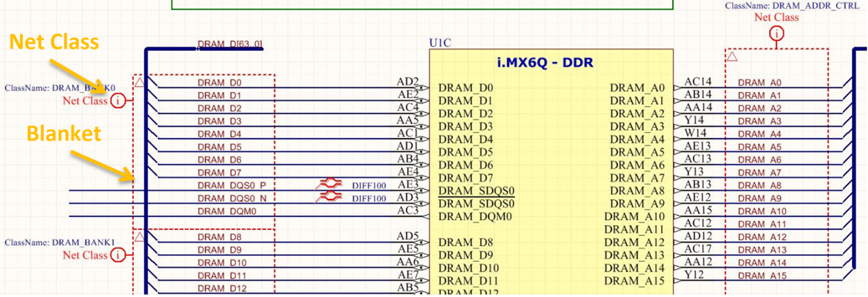
Task: Click the DRAM_ADDR_CTRL Net Class directive icon
Action: tap(776, 34)
